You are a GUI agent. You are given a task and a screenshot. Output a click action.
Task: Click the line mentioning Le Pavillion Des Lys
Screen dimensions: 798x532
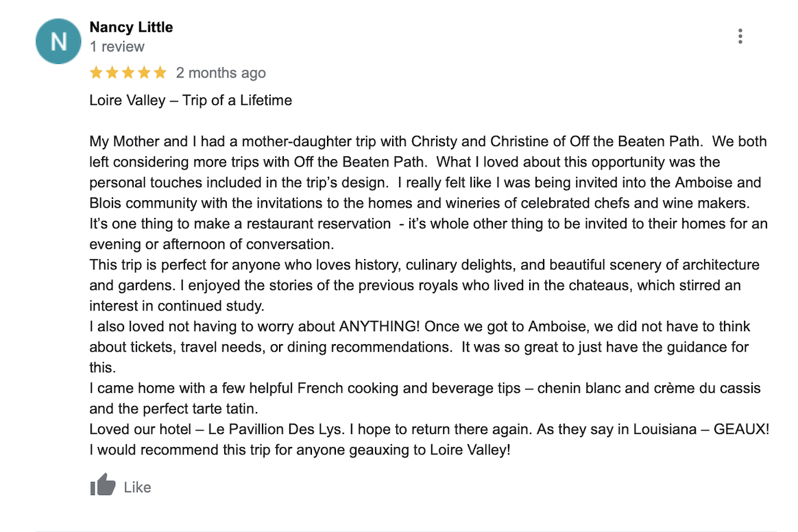click(x=430, y=429)
